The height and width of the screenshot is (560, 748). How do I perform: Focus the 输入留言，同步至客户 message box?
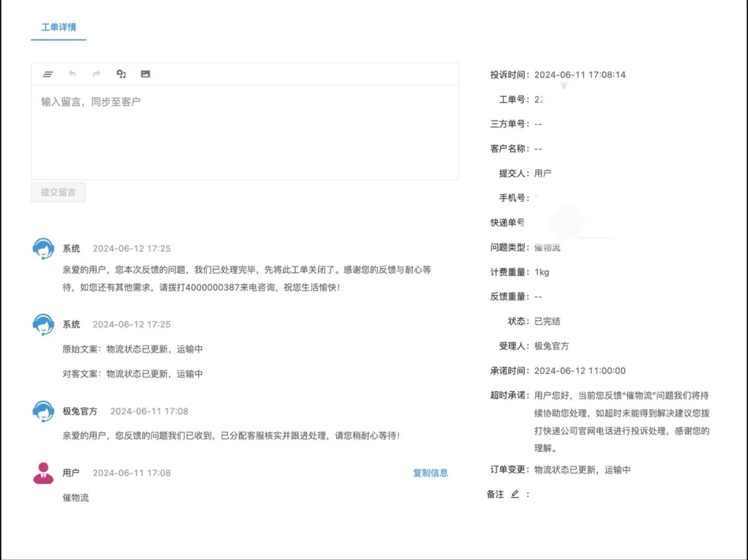click(x=244, y=132)
